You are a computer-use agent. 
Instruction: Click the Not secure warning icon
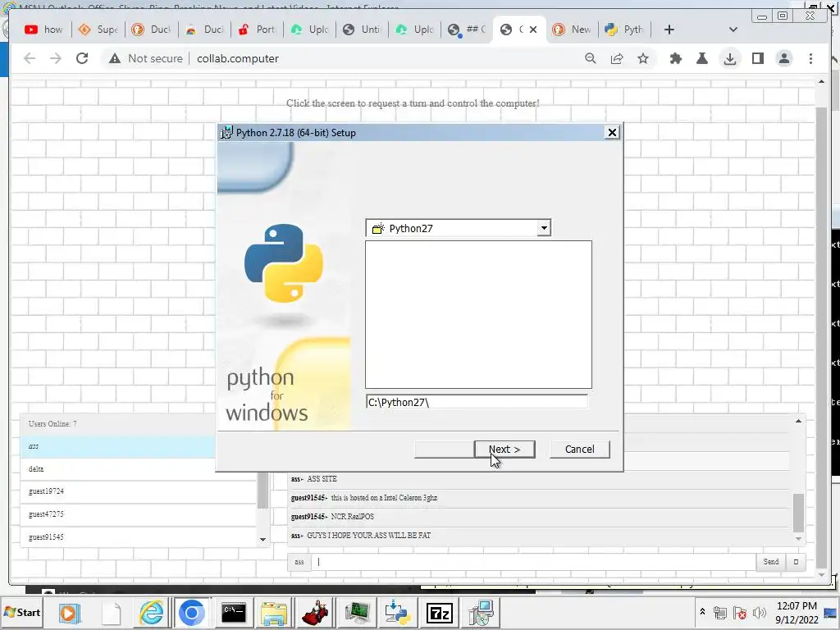(x=115, y=58)
